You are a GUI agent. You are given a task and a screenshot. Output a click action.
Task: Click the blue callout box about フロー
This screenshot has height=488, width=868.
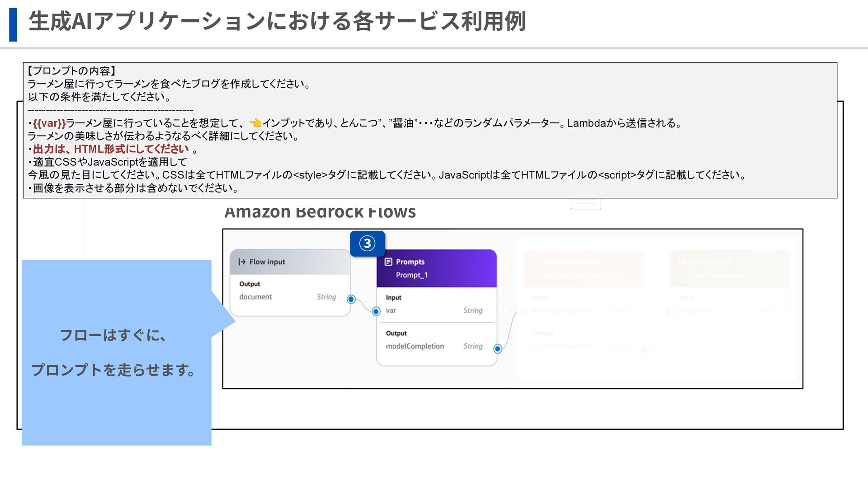(116, 352)
